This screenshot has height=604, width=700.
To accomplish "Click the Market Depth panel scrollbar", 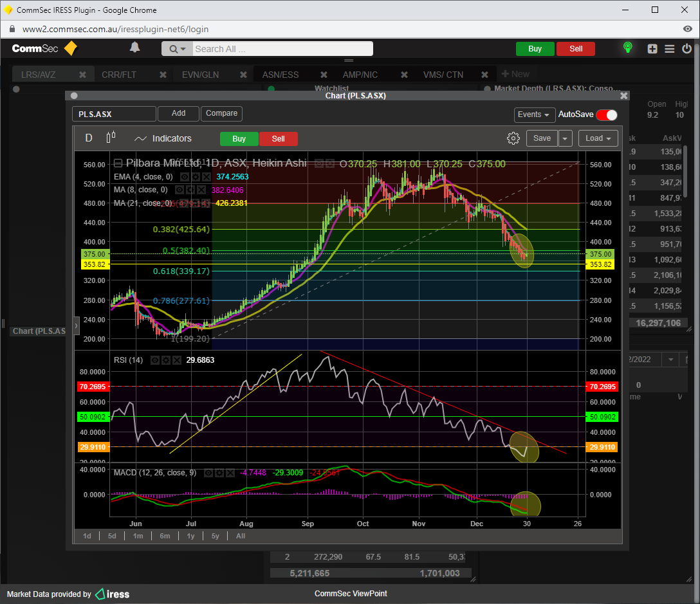I will (685, 172).
